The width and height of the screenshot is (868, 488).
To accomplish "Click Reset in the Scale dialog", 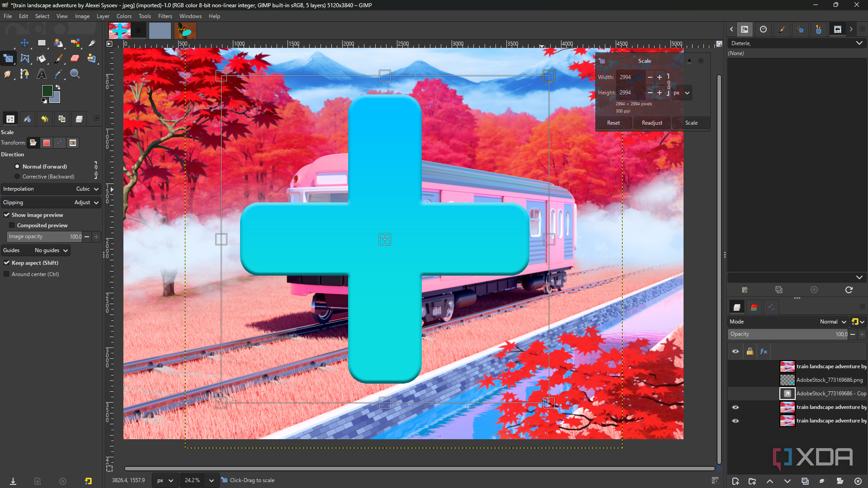I will click(613, 123).
